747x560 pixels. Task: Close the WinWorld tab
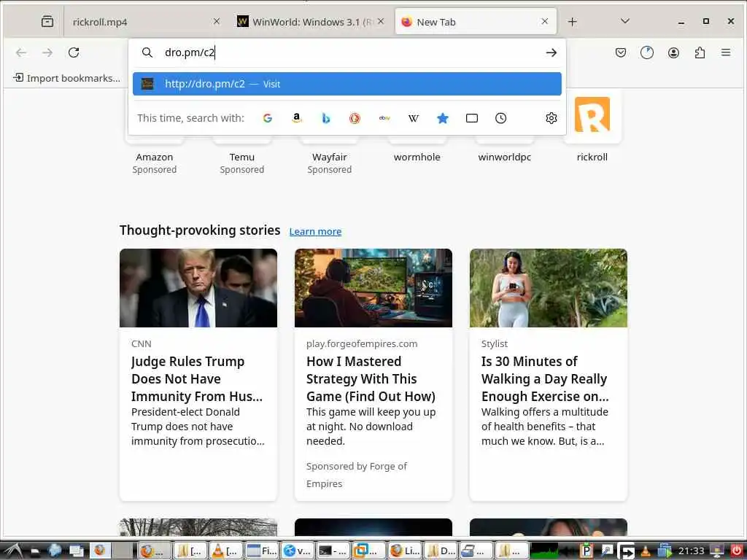pyautogui.click(x=381, y=21)
